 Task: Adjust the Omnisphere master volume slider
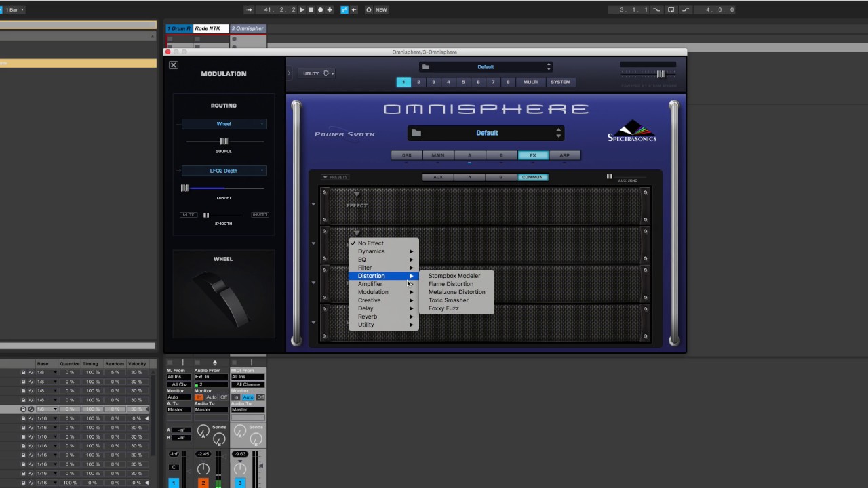click(x=660, y=74)
